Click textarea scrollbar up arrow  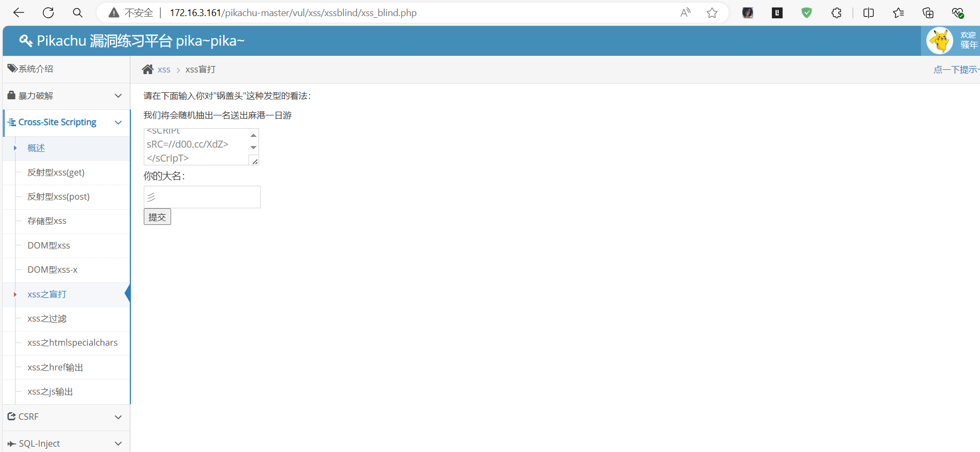tap(253, 135)
